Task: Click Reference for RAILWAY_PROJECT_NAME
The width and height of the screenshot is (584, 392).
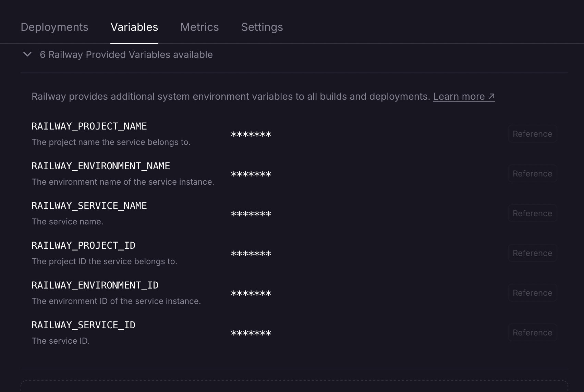Action: pyautogui.click(x=532, y=134)
